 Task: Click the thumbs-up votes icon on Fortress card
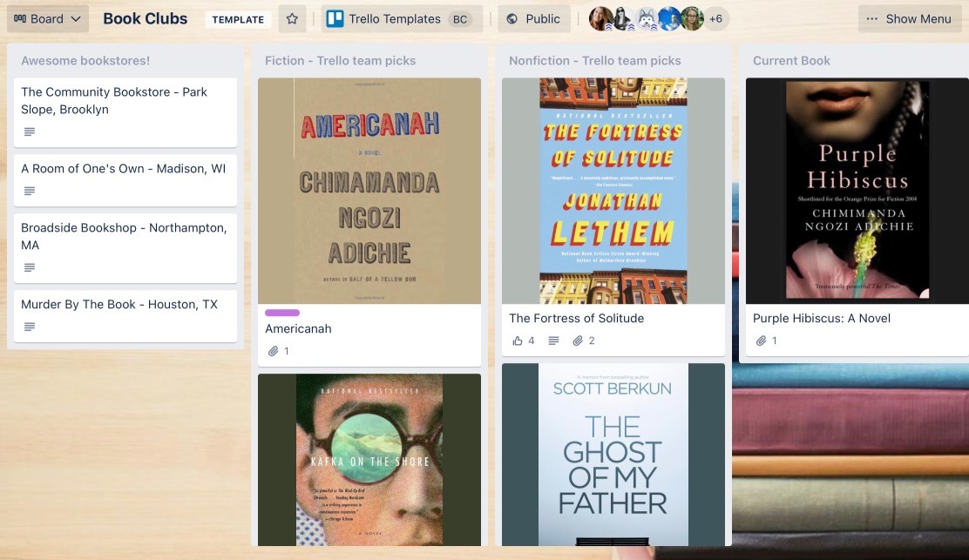518,341
